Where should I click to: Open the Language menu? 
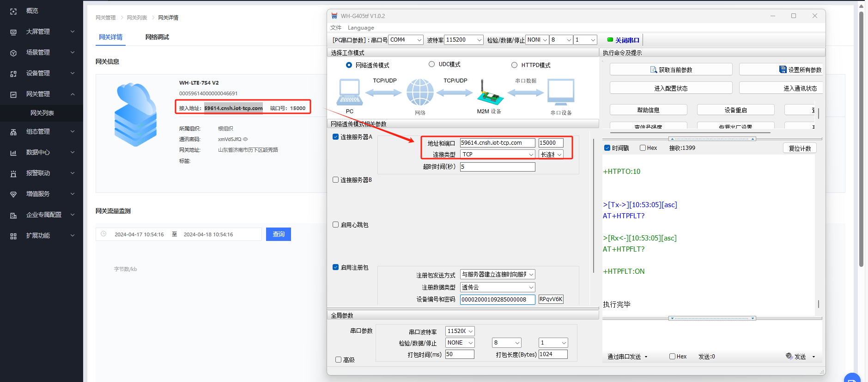pyautogui.click(x=361, y=28)
